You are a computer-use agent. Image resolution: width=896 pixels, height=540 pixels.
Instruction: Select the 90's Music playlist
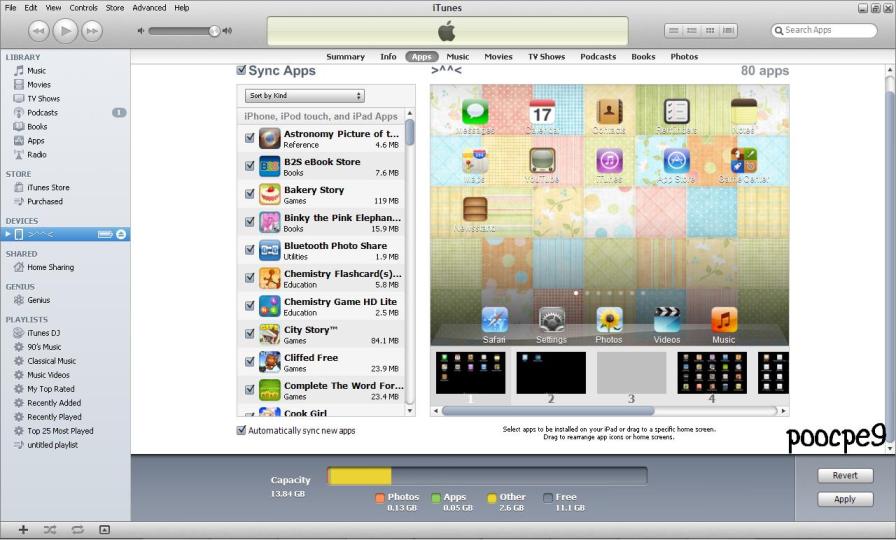click(x=44, y=347)
